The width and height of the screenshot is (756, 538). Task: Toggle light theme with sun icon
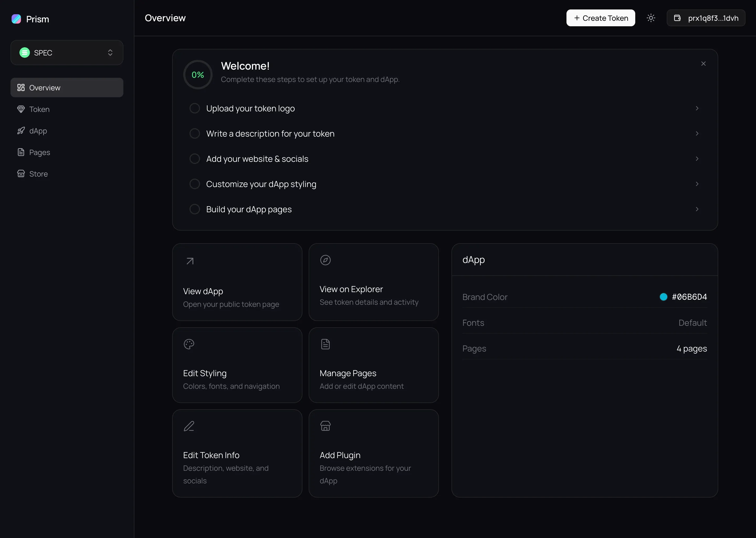tap(651, 18)
